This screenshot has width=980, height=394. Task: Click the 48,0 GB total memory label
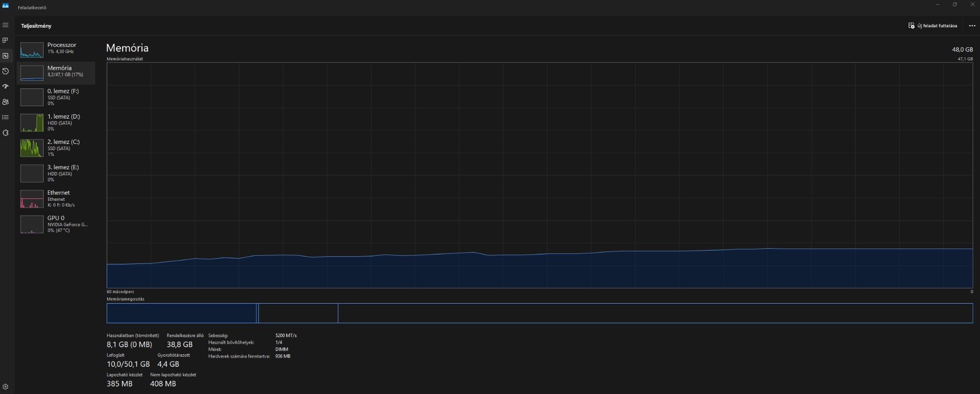pyautogui.click(x=962, y=49)
